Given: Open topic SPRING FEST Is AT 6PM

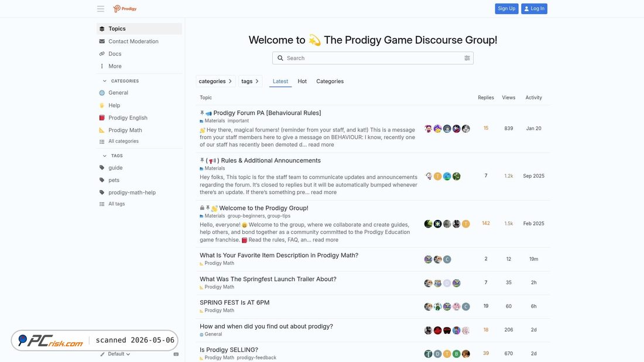Looking at the screenshot, I should [x=235, y=302].
